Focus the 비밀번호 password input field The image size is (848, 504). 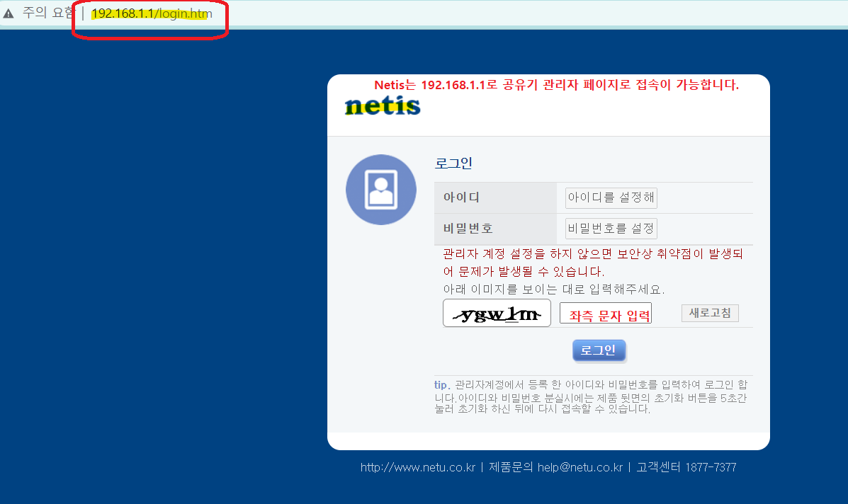(611, 229)
